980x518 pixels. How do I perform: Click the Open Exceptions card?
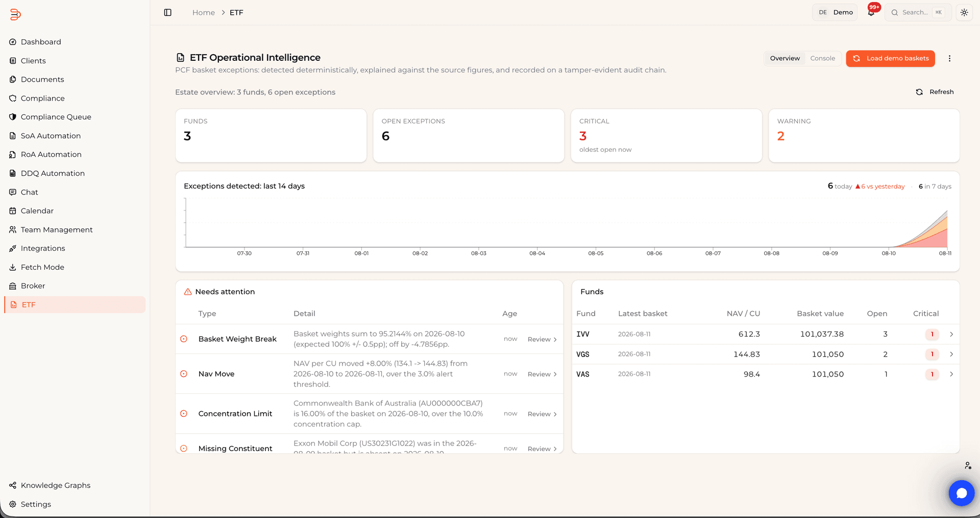click(469, 136)
